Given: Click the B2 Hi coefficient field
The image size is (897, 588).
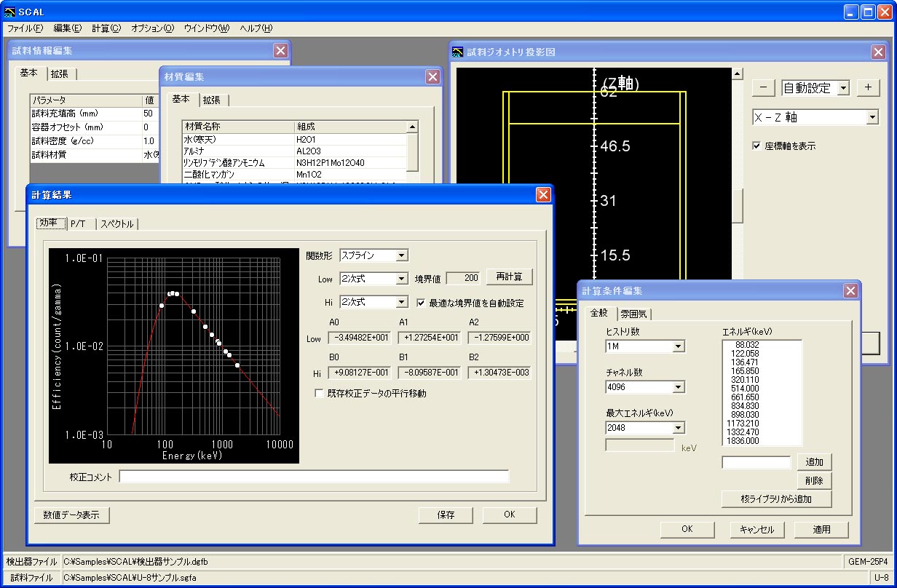Looking at the screenshot, I should [x=499, y=373].
